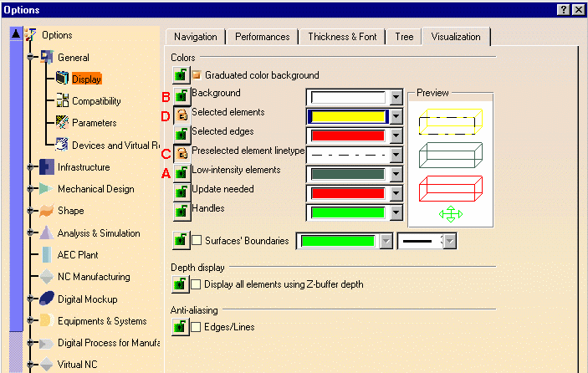Click the lock icon beside Depth display option
This screenshot has height=373, width=588.
[x=180, y=285]
